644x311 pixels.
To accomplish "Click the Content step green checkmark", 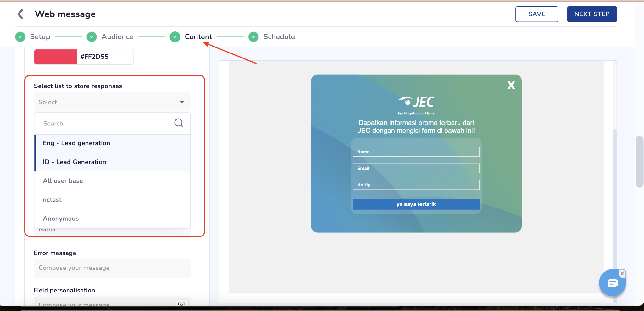I will coord(175,37).
